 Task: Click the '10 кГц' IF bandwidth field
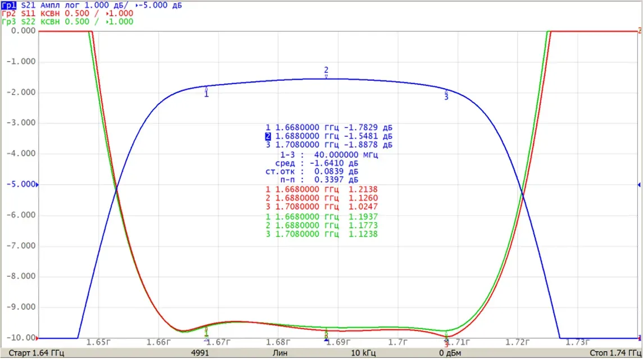click(363, 353)
